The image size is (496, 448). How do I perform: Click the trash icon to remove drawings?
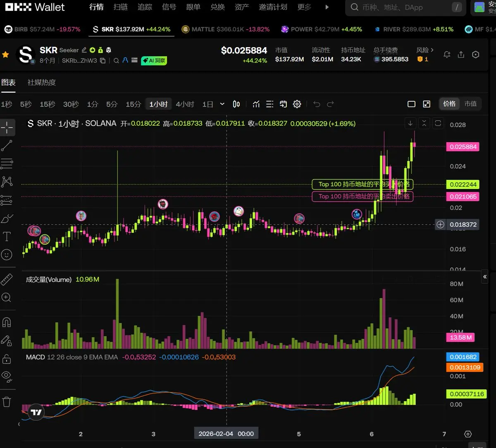coord(7,401)
